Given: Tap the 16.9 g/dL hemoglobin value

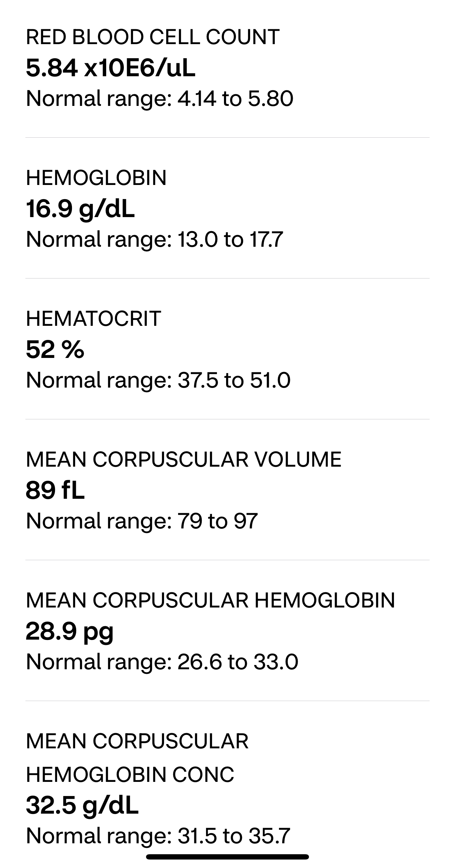Looking at the screenshot, I should 80,209.
